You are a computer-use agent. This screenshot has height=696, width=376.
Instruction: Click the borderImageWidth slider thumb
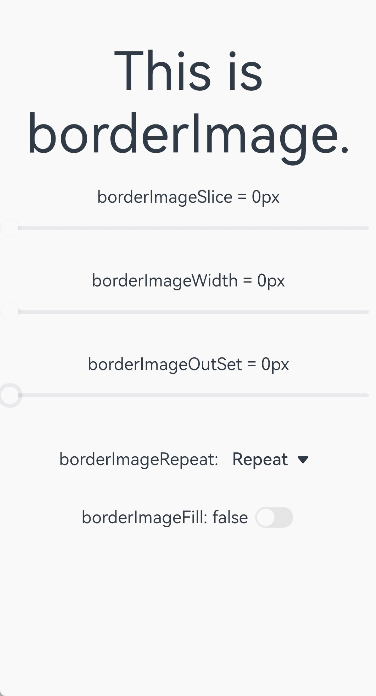9,312
